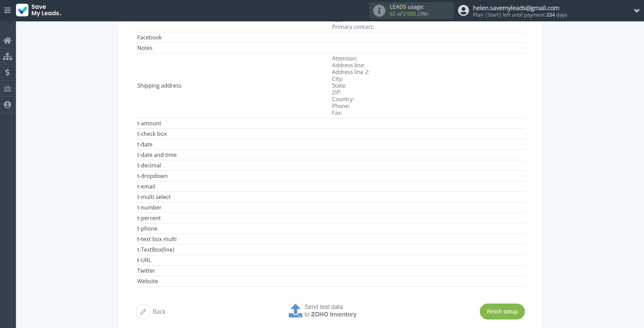Click the plan payment days text

point(520,15)
